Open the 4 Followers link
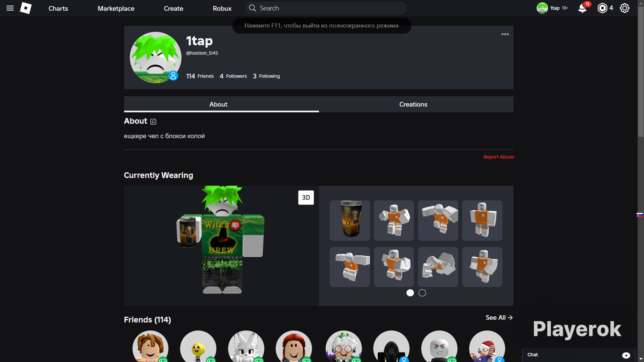 (x=233, y=76)
